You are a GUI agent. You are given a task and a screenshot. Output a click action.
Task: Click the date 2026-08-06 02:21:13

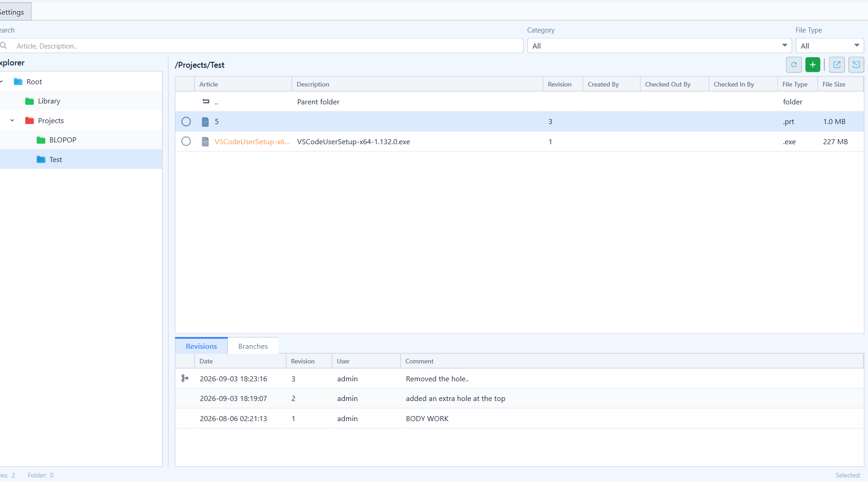pyautogui.click(x=233, y=419)
